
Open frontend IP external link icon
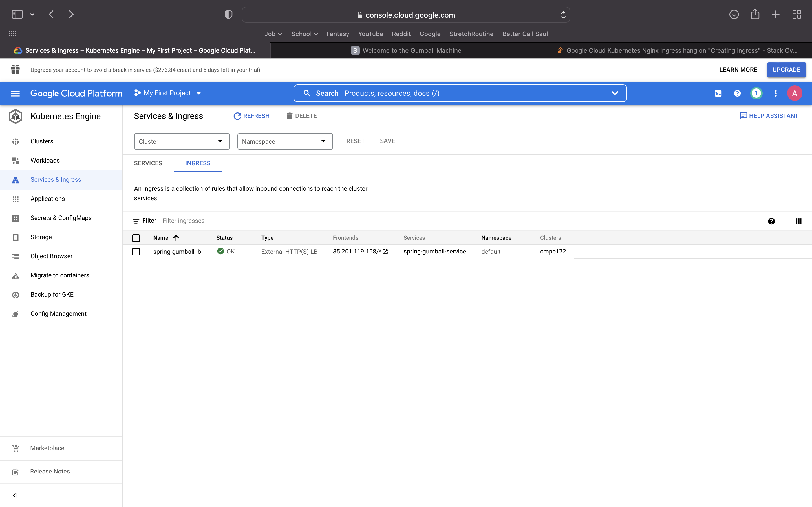tap(385, 252)
